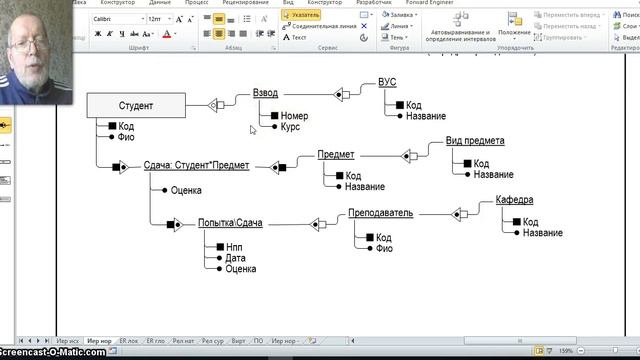Click the horizontal scrollbar thumb
Image resolution: width=640 pixels, height=360 pixels.
click(520, 340)
